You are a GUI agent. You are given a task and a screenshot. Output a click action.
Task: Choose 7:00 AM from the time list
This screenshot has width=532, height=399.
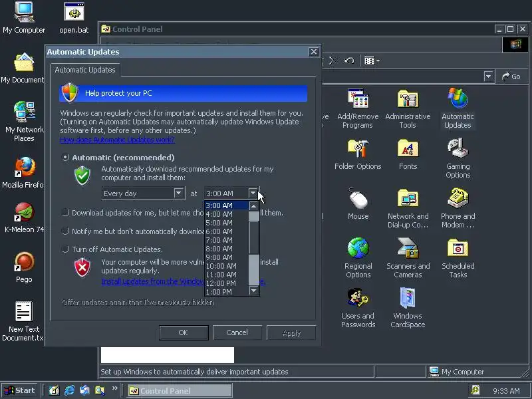[227, 240]
